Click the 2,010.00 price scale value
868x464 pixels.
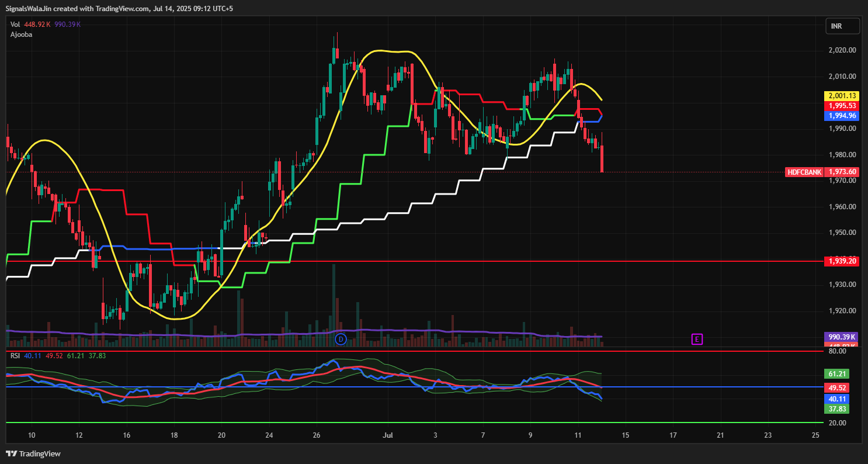[842, 77]
